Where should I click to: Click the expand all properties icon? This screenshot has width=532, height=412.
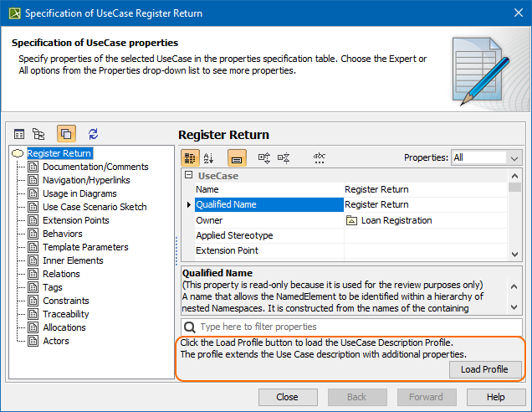(x=264, y=157)
